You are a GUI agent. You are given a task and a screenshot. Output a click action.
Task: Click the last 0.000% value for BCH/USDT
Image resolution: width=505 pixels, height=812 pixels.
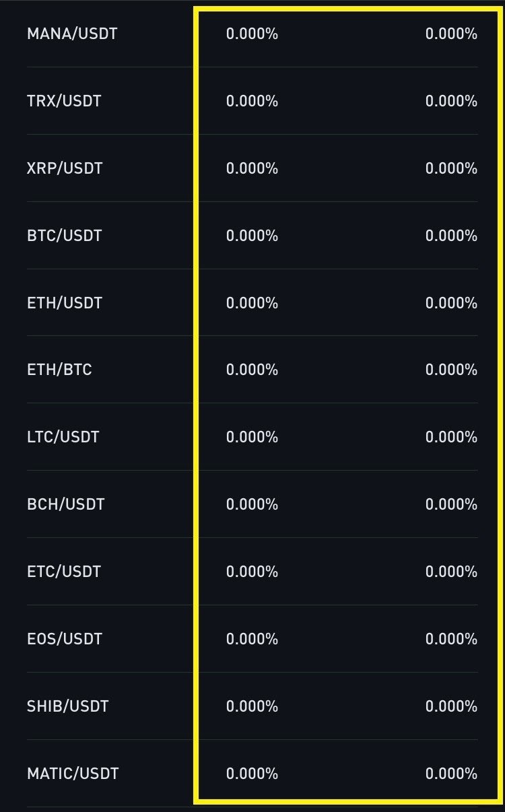pyautogui.click(x=451, y=504)
